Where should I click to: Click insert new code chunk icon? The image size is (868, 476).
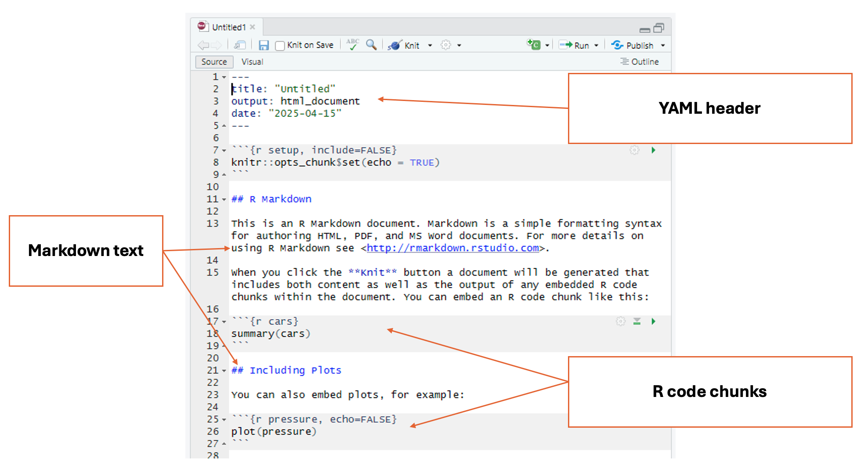coord(534,45)
